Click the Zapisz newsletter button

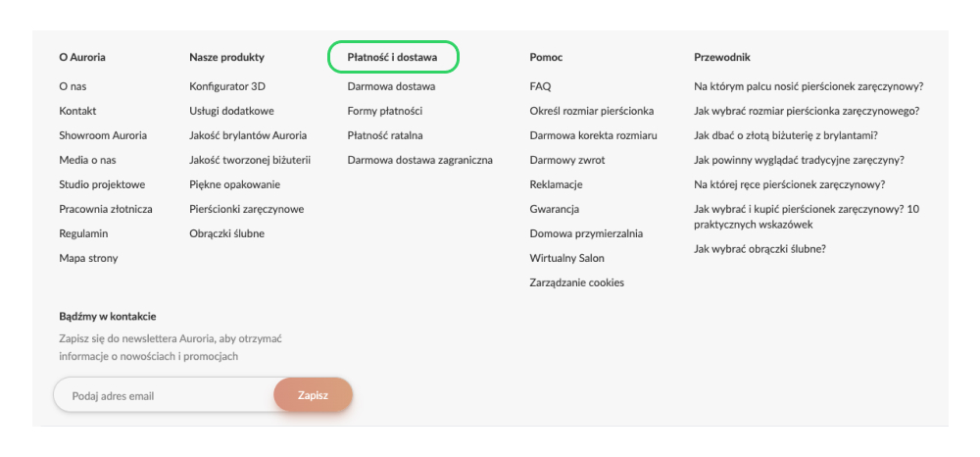tap(313, 395)
